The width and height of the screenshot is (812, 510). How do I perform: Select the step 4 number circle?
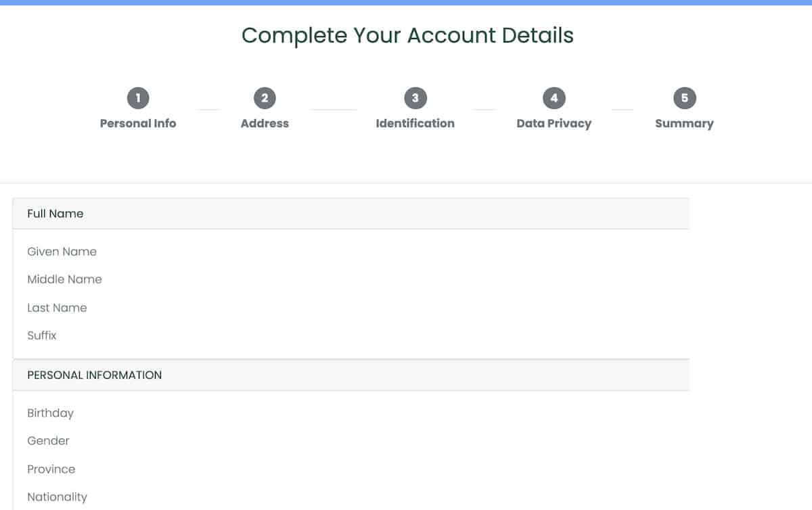pos(554,98)
